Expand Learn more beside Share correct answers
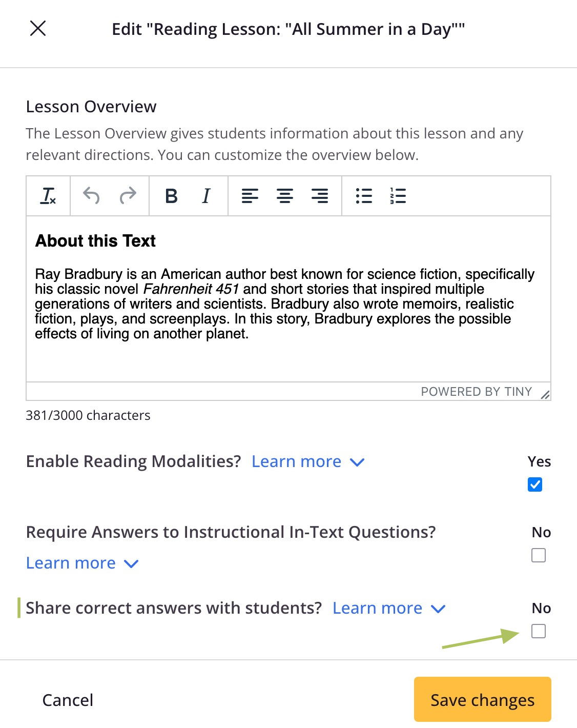The height and width of the screenshot is (728, 577). pyautogui.click(x=389, y=608)
